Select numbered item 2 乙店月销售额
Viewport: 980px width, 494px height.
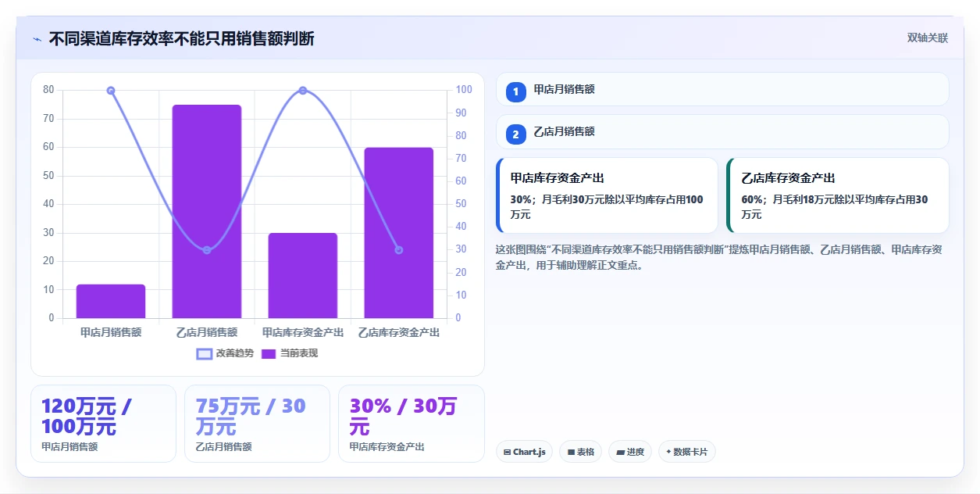click(722, 132)
